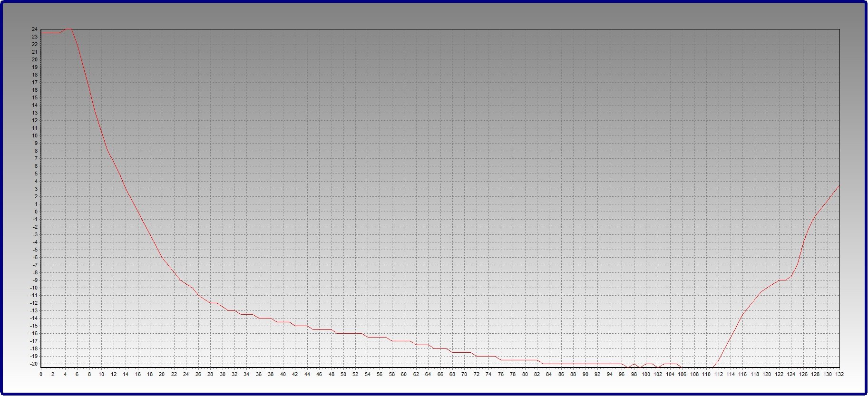The width and height of the screenshot is (868, 396).
Task: Click the x-axis label 106
Action: 682,375
